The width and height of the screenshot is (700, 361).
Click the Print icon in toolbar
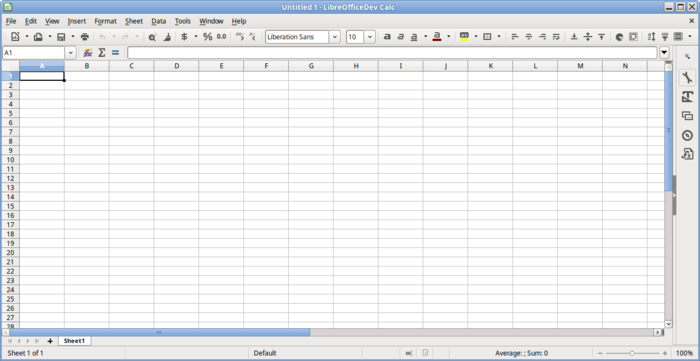pos(84,37)
